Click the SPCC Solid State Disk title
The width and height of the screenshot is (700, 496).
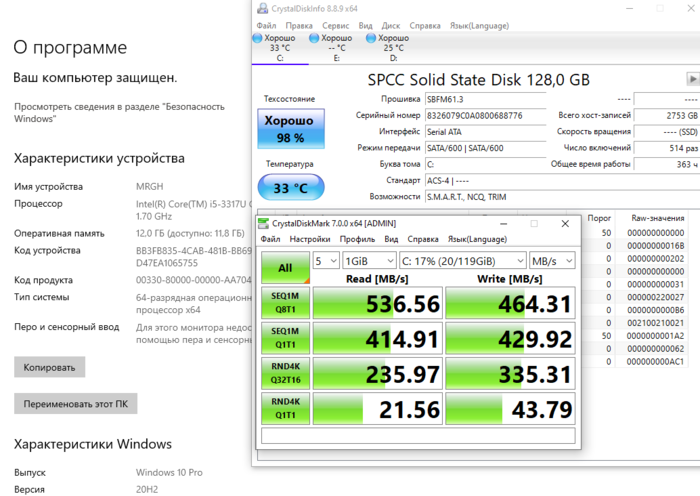(x=479, y=79)
